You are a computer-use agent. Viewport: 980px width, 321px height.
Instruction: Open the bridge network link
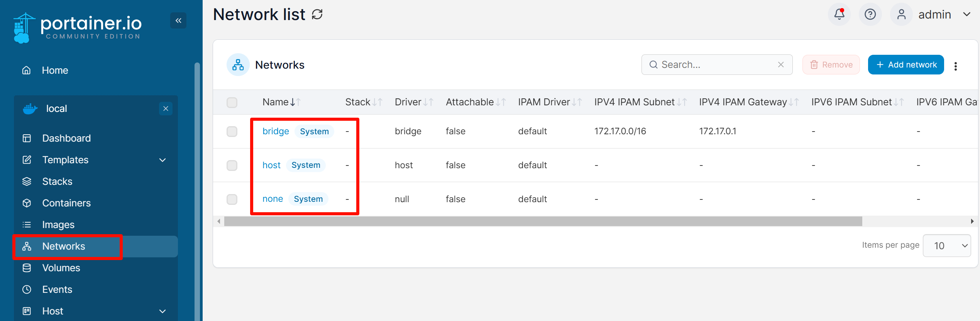pos(276,132)
